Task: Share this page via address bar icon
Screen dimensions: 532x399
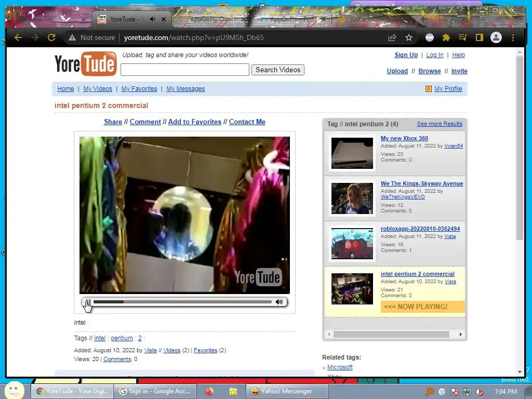Action: (392, 37)
